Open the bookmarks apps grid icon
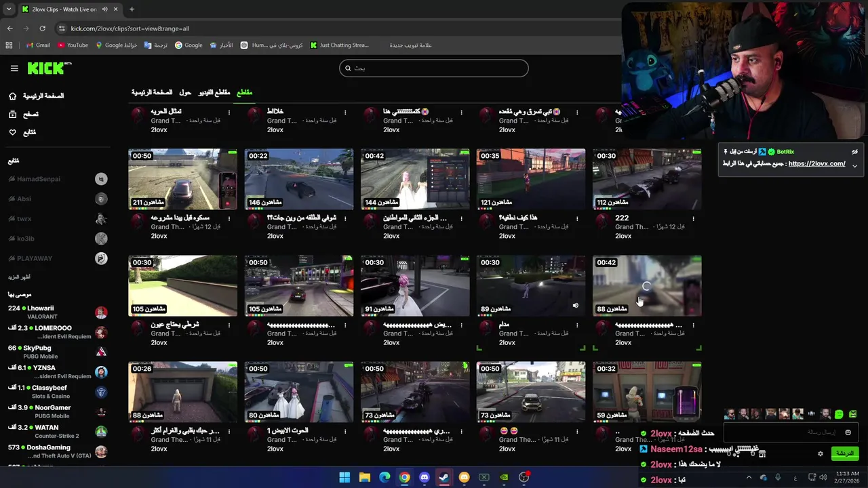This screenshot has width=868, height=488. point(9,45)
